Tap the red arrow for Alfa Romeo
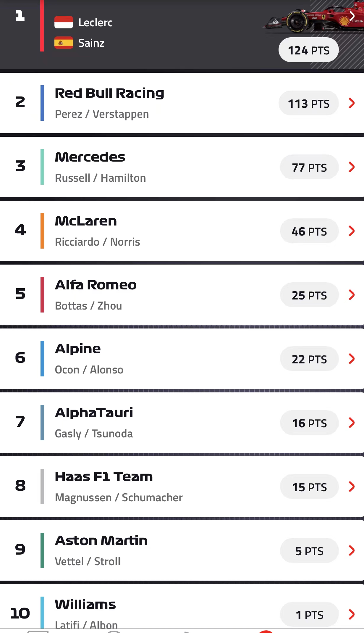This screenshot has height=633, width=364. tap(352, 295)
